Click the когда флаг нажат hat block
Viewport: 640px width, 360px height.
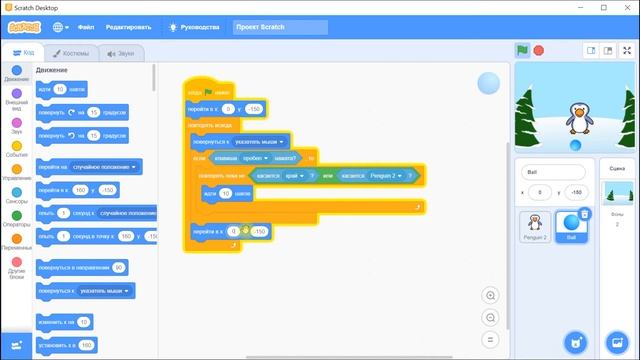pyautogui.click(x=209, y=91)
